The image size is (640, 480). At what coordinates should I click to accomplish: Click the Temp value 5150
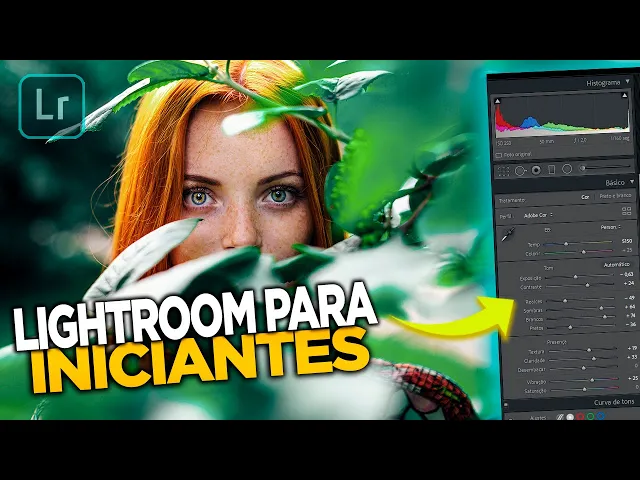[x=627, y=241]
